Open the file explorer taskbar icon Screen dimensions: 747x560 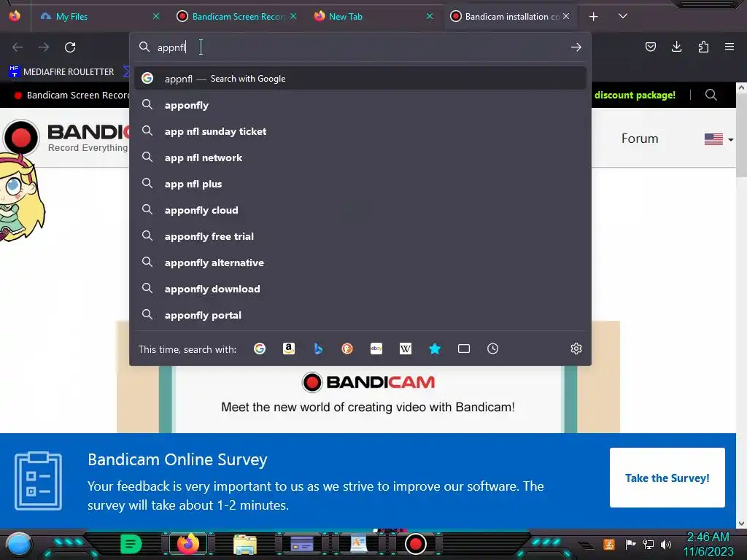pyautogui.click(x=245, y=544)
